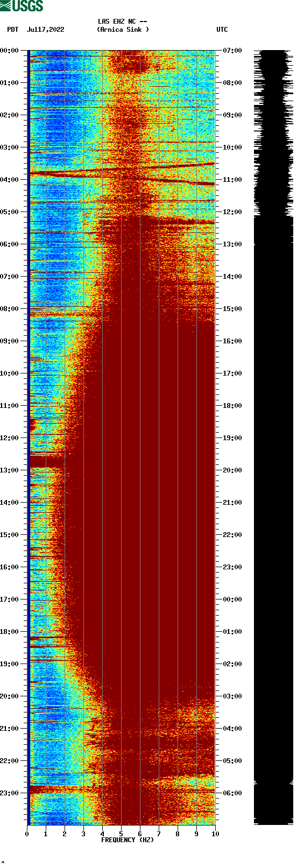Click the '01:00' PDT time label

pos(10,83)
